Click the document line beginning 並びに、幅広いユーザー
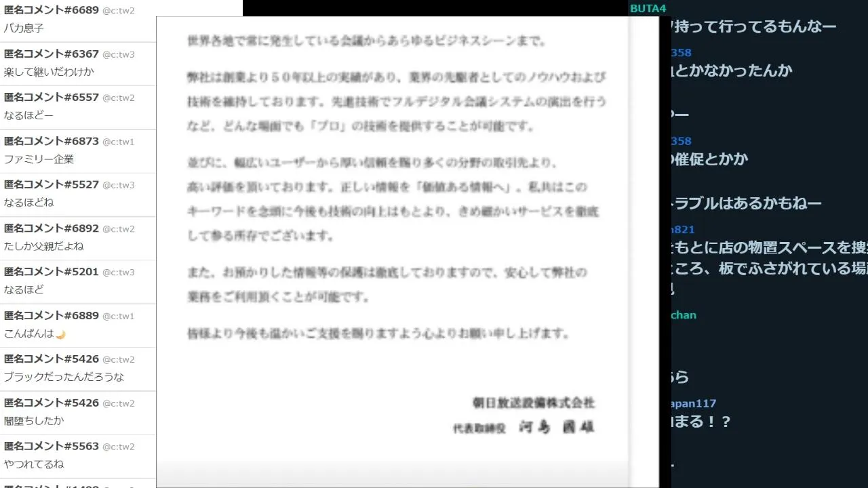This screenshot has width=868, height=488. pos(372,163)
